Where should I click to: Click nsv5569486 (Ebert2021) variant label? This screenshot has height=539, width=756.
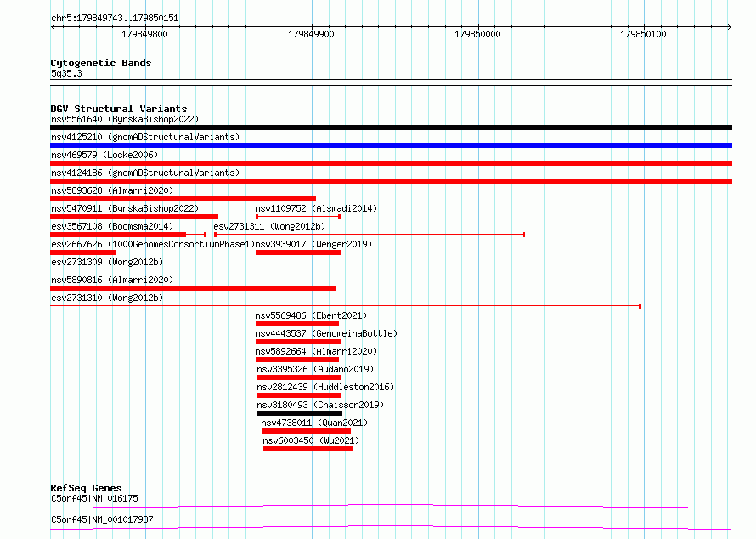pos(311,315)
